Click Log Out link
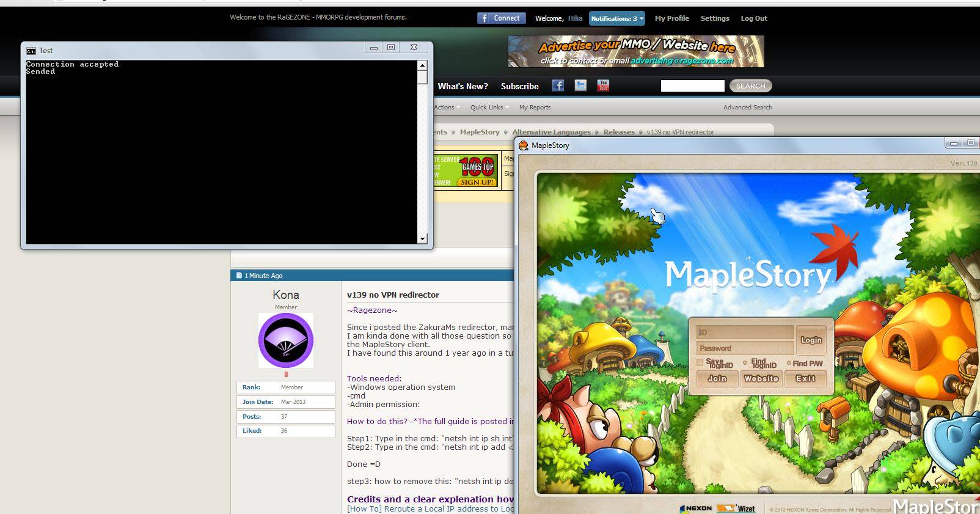 pos(754,18)
